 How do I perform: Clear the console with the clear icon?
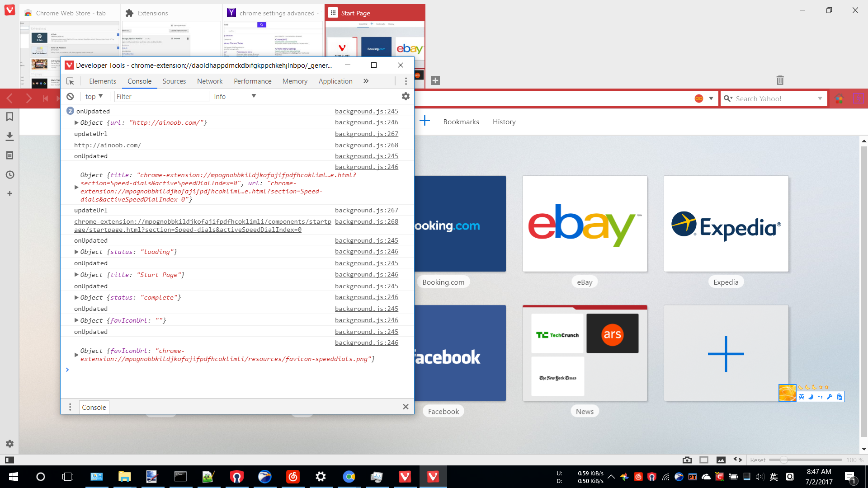70,96
